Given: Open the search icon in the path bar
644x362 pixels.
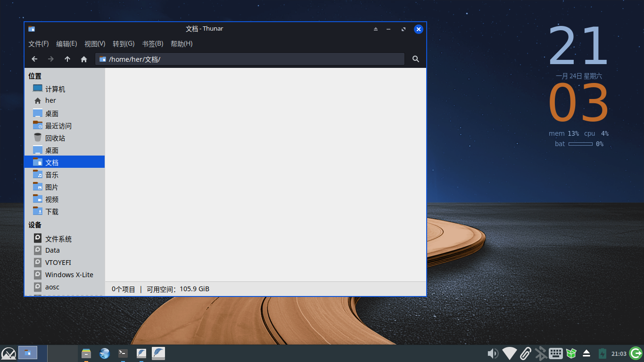Looking at the screenshot, I should click(415, 59).
